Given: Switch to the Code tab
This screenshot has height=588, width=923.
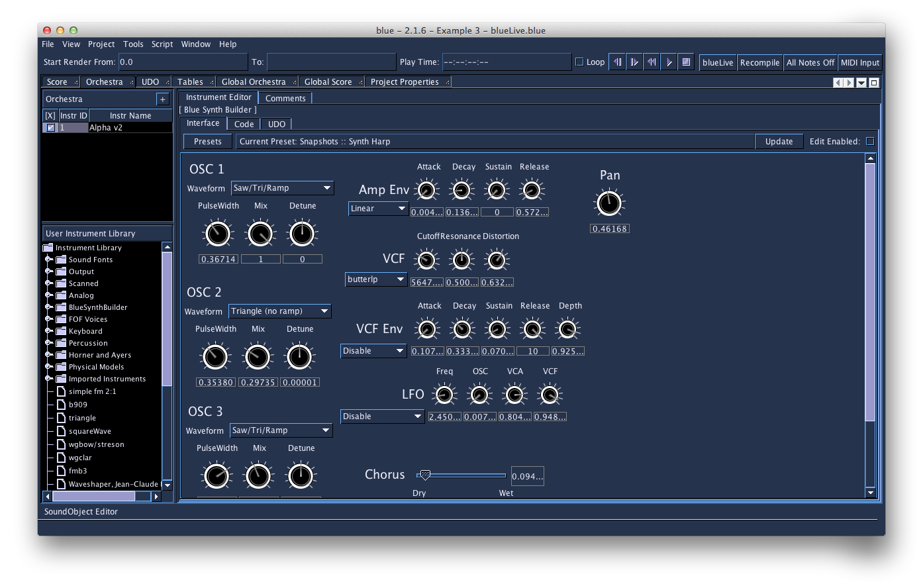Looking at the screenshot, I should coord(244,124).
